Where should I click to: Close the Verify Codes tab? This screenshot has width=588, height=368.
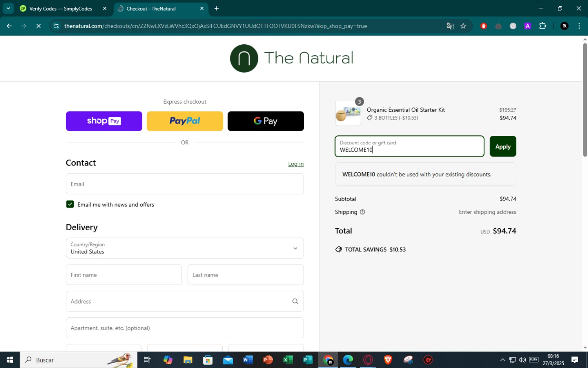point(105,9)
